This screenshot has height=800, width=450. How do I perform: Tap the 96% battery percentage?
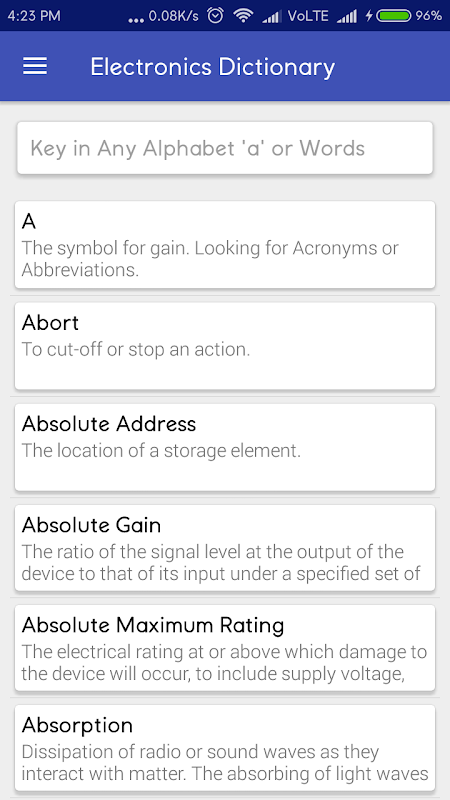click(x=429, y=16)
